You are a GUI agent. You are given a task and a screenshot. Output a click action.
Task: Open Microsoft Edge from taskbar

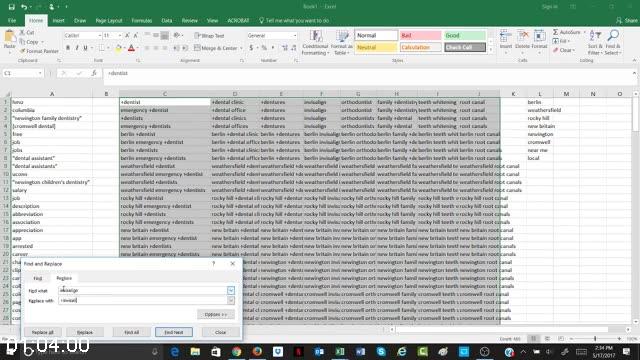(x=175, y=351)
